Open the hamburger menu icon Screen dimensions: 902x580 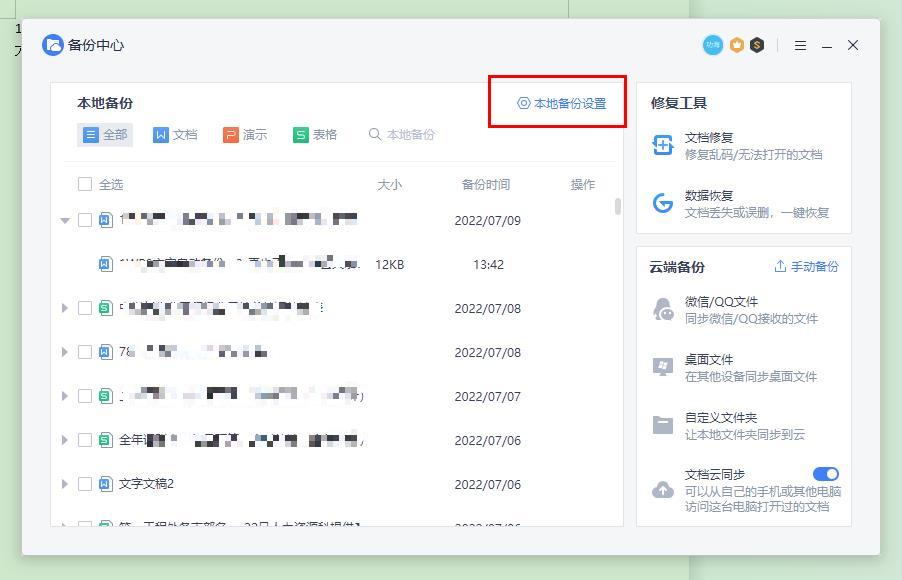pos(800,45)
